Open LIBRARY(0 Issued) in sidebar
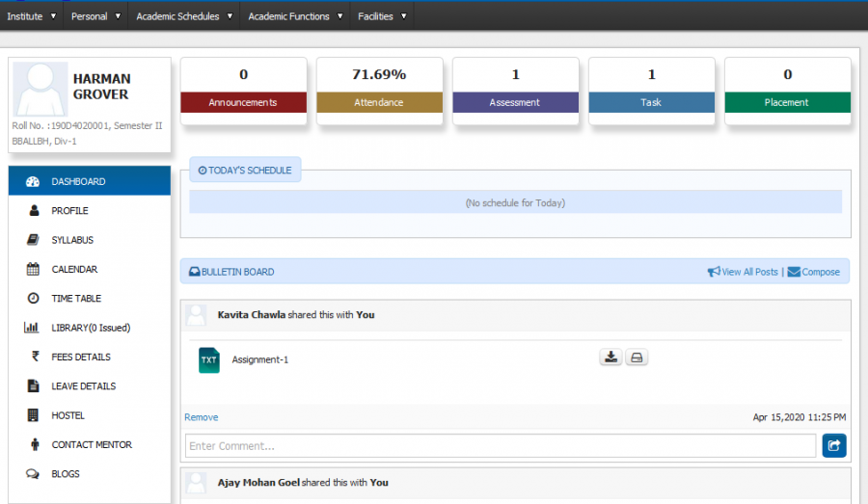This screenshot has height=504, width=868. (x=90, y=328)
